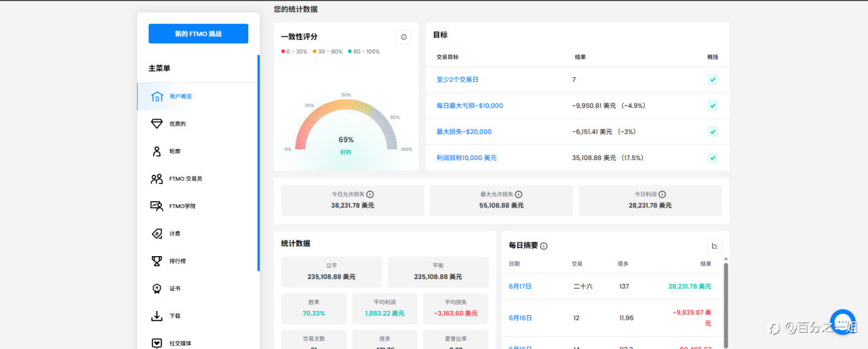Click the 交易目标 column header
The height and width of the screenshot is (349, 868).
click(x=448, y=58)
